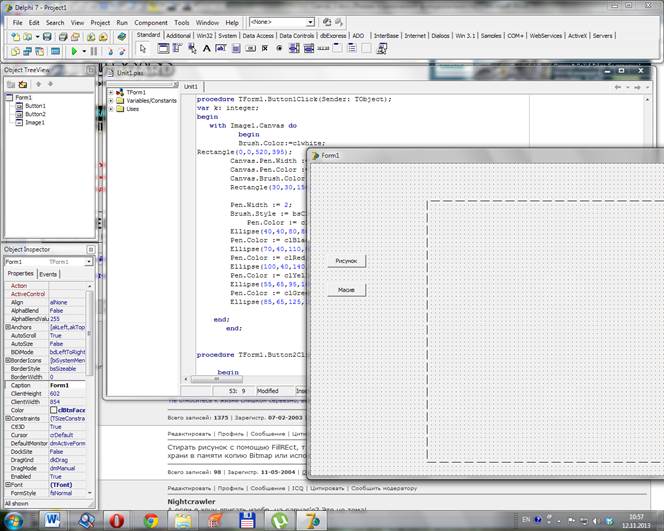This screenshot has width=664, height=531.
Task: Select the ListBox component in palette
Action: [294, 49]
